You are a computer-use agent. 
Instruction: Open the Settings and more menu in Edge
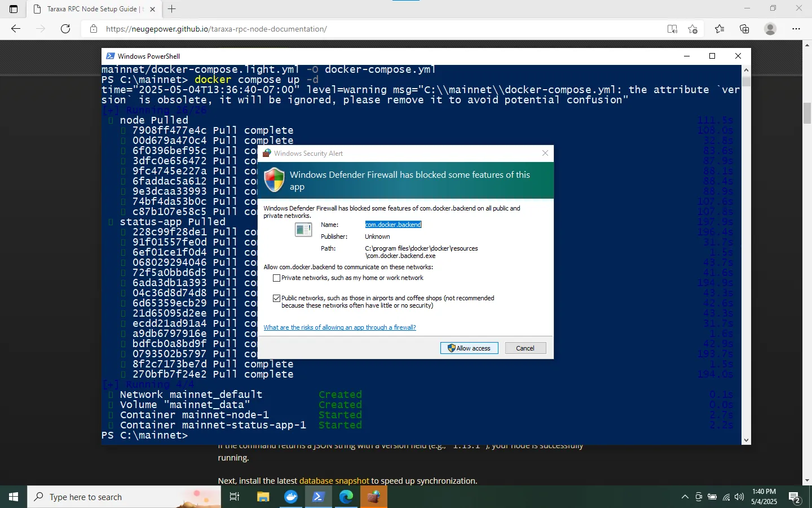point(796,29)
